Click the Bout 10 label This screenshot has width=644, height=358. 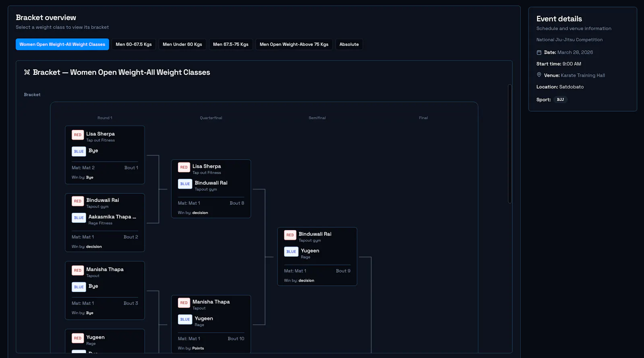tap(236, 339)
